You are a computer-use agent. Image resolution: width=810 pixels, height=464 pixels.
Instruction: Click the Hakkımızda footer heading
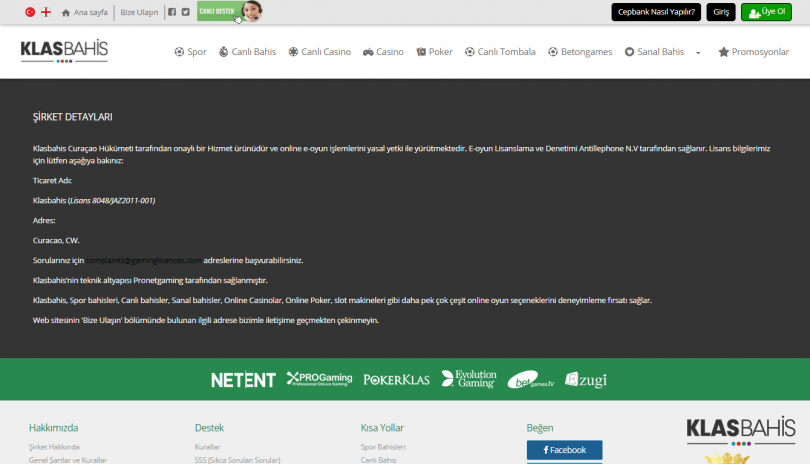pos(53,428)
